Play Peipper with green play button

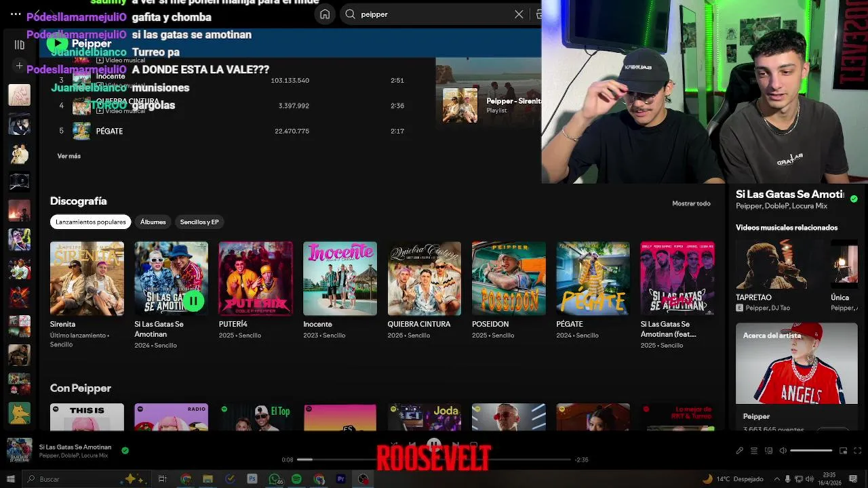click(x=57, y=43)
